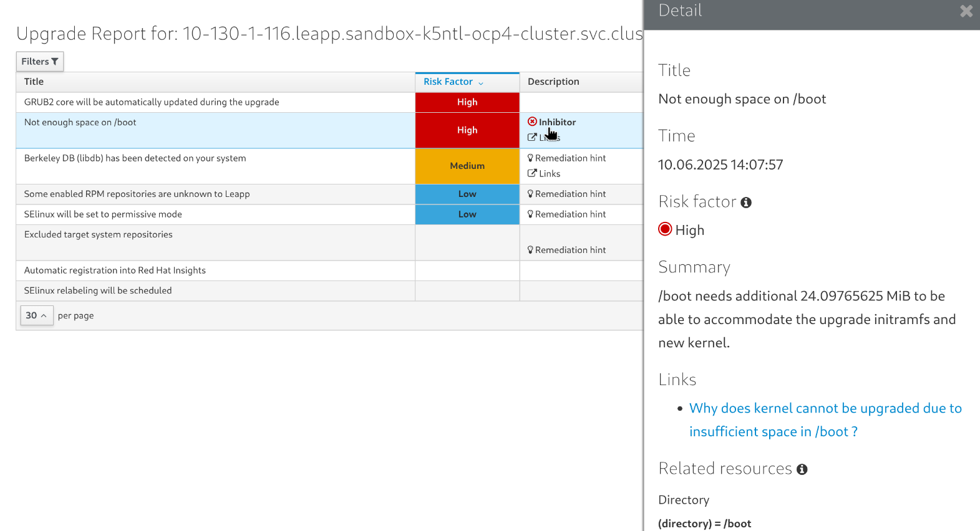Image resolution: width=980 pixels, height=531 pixels.
Task: Click the info icon beside Related resources
Action: point(802,469)
